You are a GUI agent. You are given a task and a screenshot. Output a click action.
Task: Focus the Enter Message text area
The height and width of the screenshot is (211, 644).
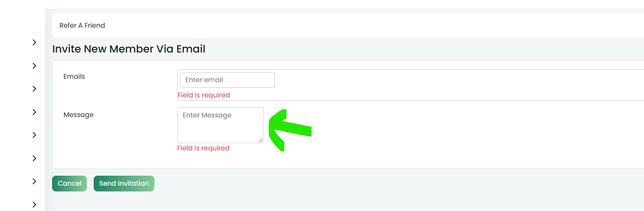(x=220, y=125)
